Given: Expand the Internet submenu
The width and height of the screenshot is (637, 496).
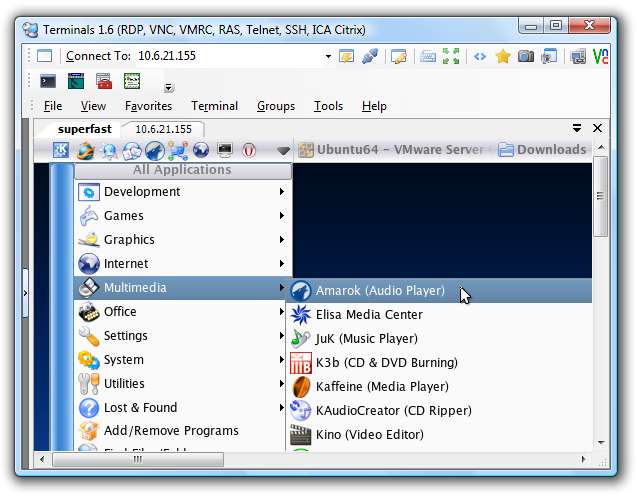Looking at the screenshot, I should [183, 264].
